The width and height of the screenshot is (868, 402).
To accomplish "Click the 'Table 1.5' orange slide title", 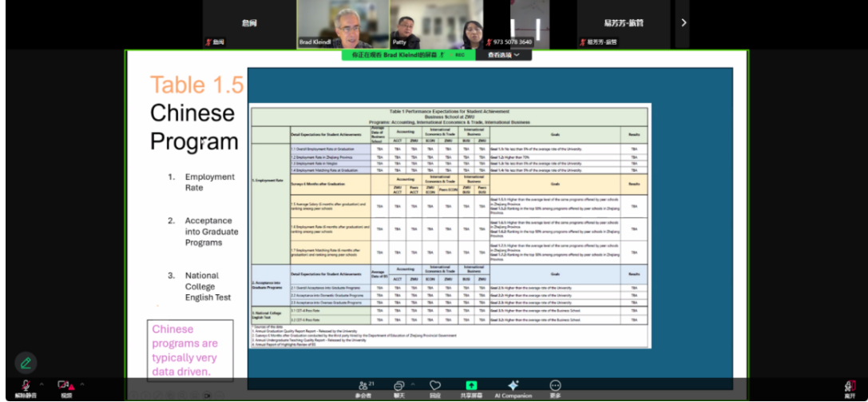I will pos(197,85).
